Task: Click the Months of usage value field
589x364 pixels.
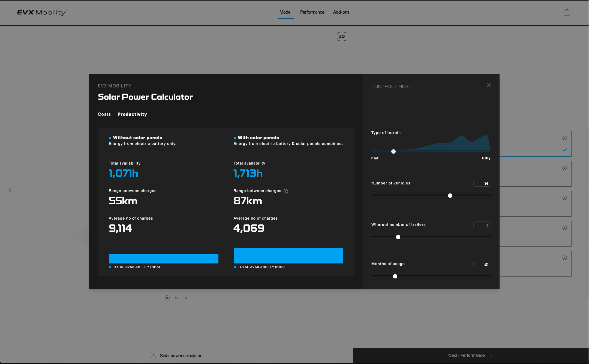Action: click(x=482, y=264)
